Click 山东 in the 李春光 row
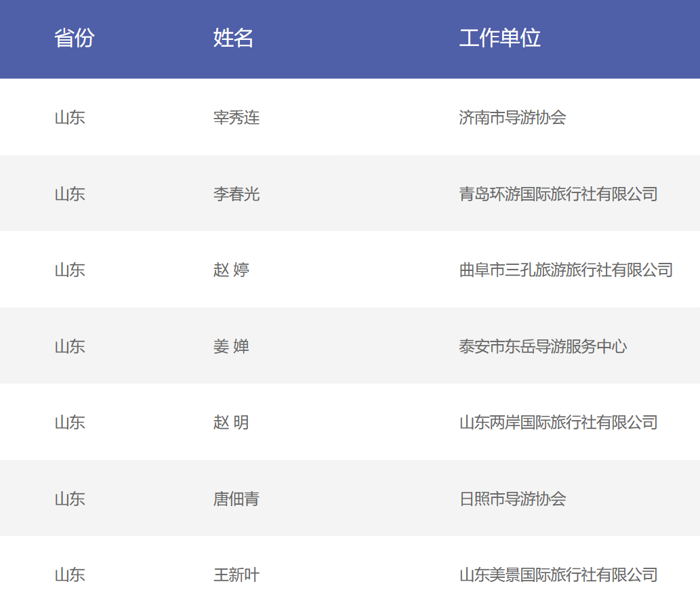 (x=70, y=194)
